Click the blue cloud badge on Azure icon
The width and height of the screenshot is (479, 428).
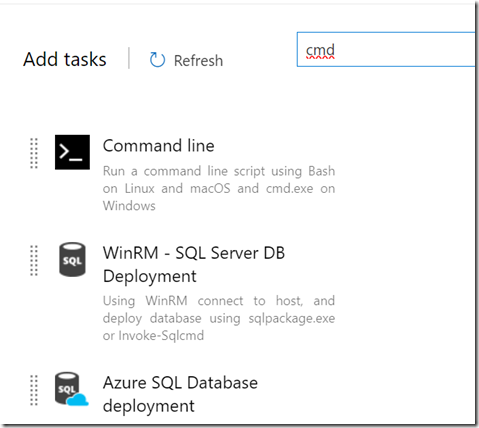point(78,399)
